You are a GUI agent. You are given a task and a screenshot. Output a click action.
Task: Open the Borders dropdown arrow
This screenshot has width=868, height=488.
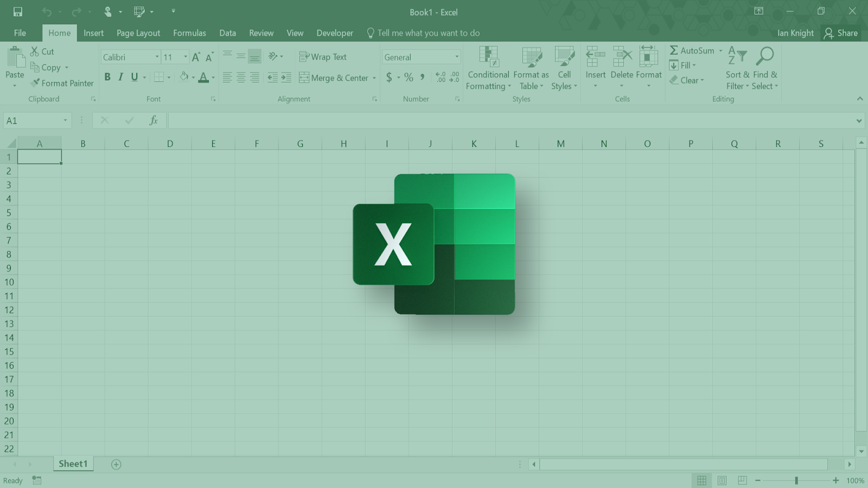pos(169,78)
